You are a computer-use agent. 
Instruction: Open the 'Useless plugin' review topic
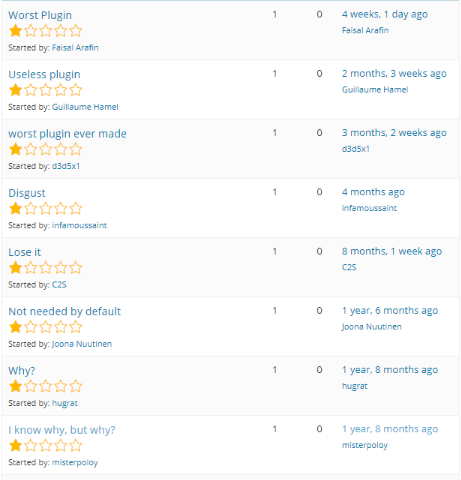coord(44,74)
